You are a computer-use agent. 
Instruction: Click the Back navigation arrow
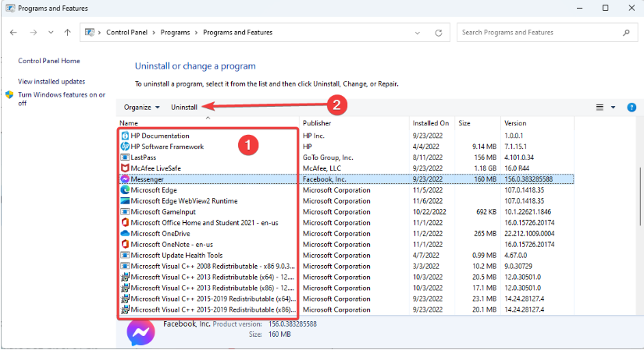14,33
